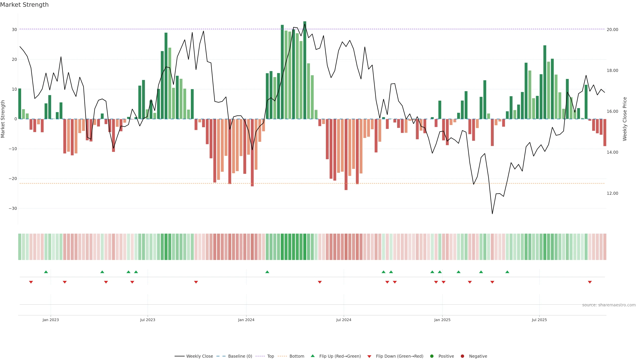
Task: Click the last red flip-down marker
Action: (x=590, y=282)
